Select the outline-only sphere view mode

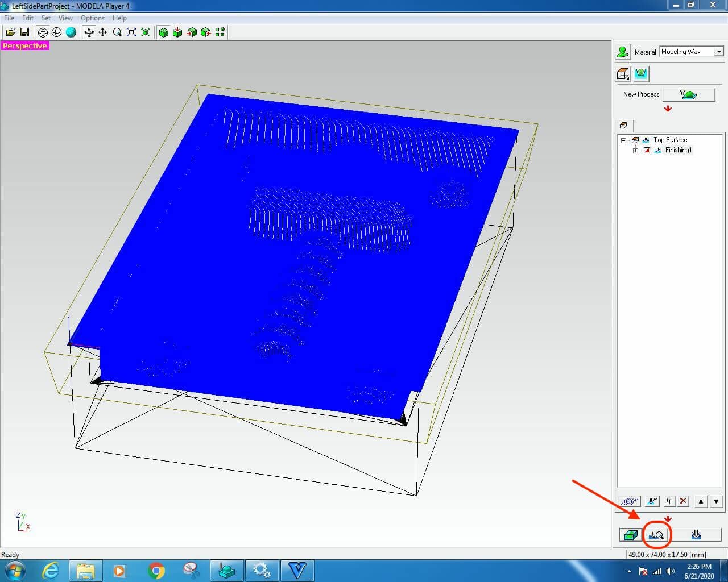57,32
